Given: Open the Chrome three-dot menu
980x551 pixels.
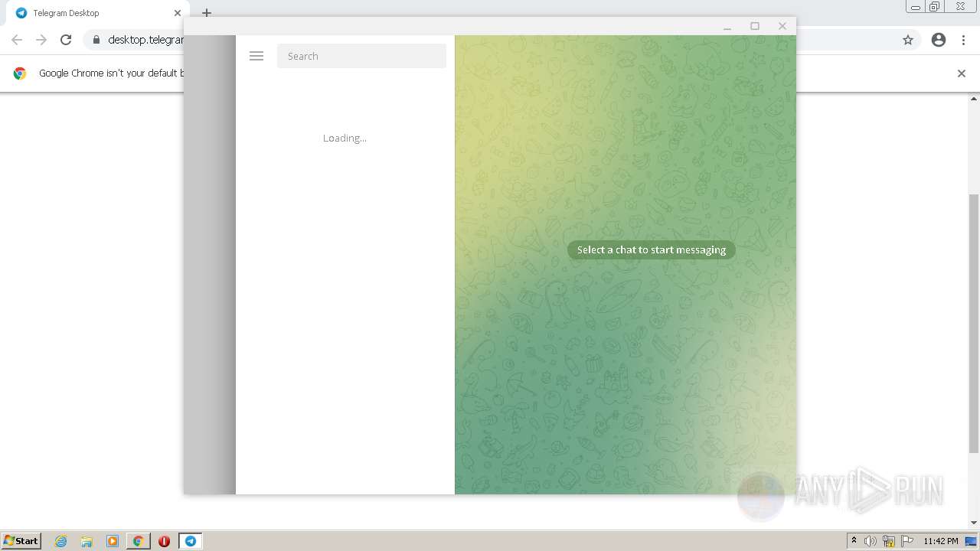Looking at the screenshot, I should click(x=963, y=40).
